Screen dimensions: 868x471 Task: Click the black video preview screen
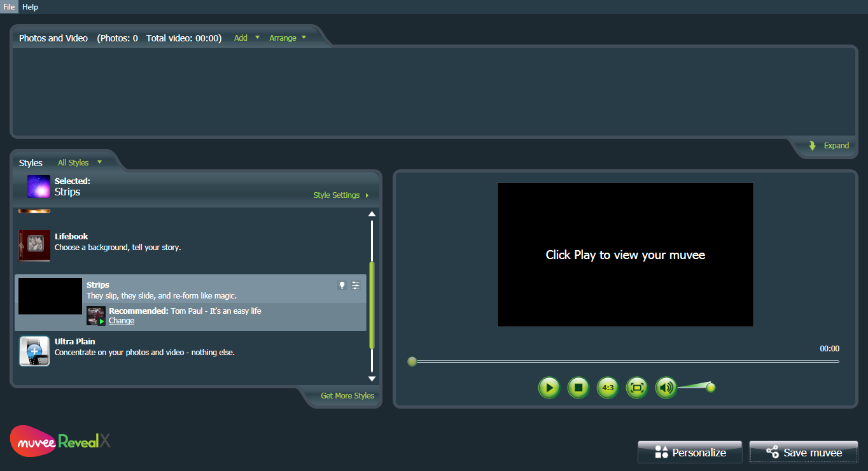626,255
